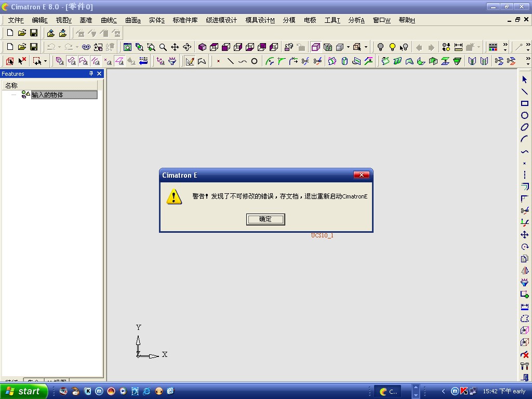Select the arc tool in right toolbar
This screenshot has height=399, width=532.
point(525,139)
